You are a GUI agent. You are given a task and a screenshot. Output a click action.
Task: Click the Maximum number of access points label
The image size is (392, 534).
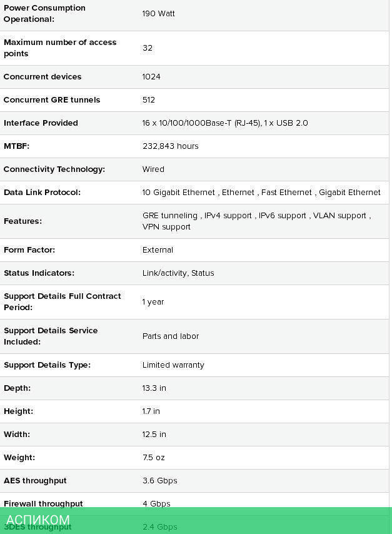60,48
